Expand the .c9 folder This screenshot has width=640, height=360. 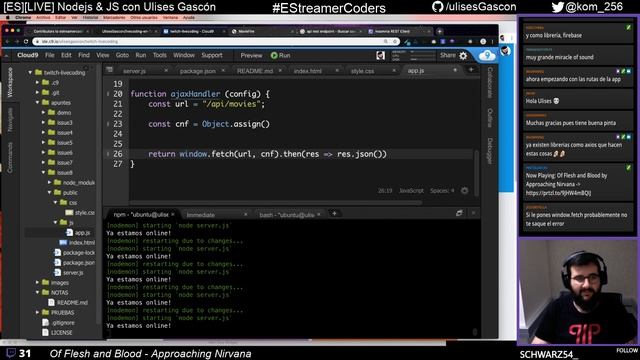37,82
